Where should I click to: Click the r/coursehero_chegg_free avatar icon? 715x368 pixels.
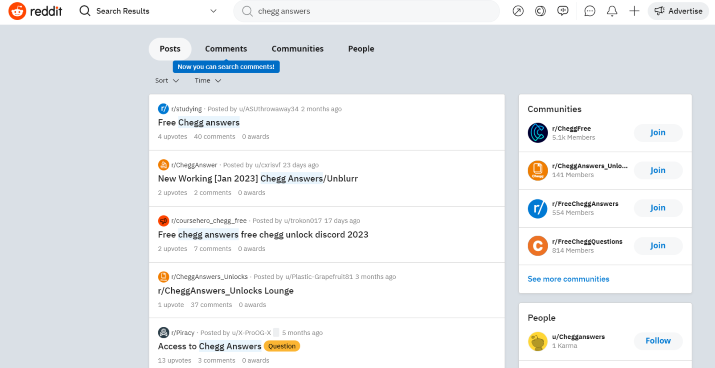point(163,221)
